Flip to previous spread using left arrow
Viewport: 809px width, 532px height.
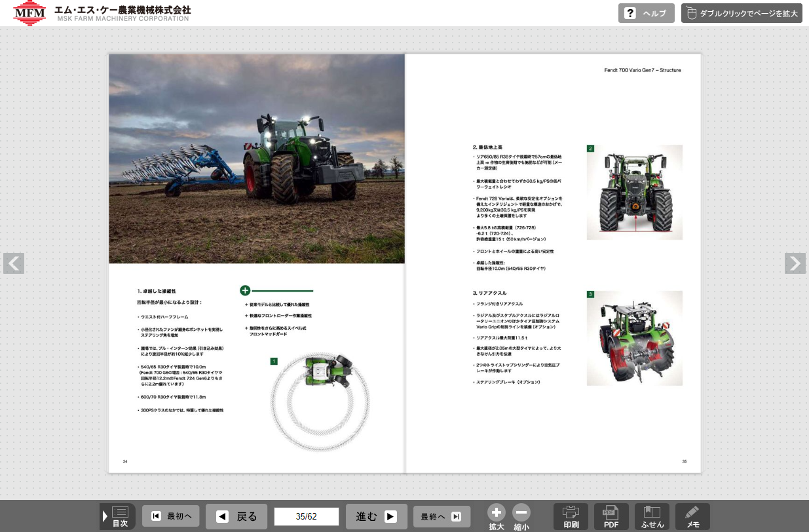coord(14,263)
